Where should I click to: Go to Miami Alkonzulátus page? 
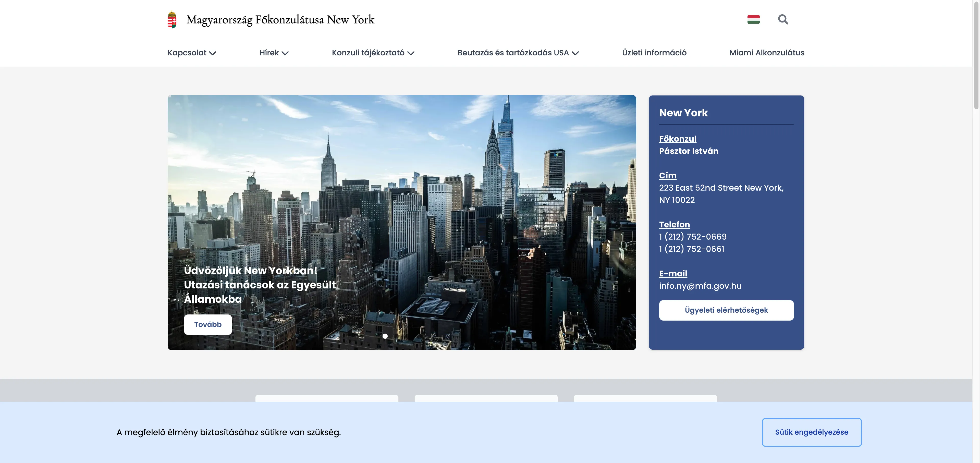click(767, 53)
